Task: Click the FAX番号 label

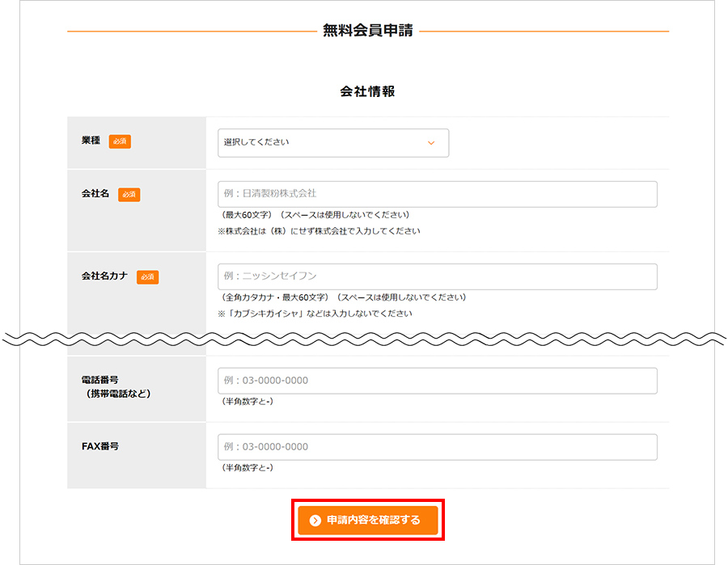Action: (100, 446)
